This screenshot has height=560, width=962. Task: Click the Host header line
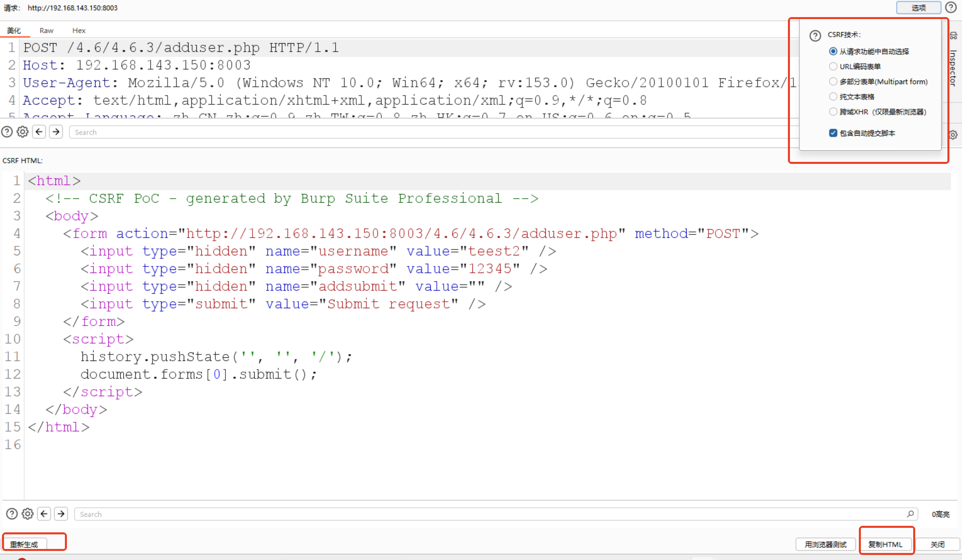(137, 65)
